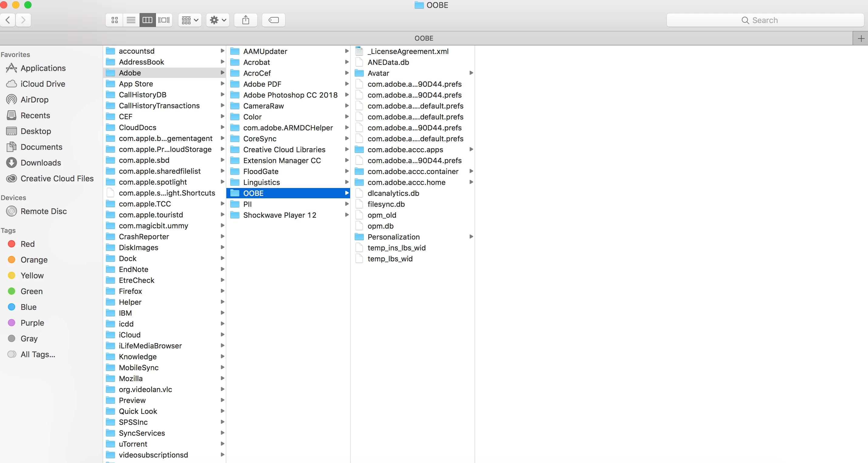Open the Action gear dropdown menu

(x=218, y=20)
